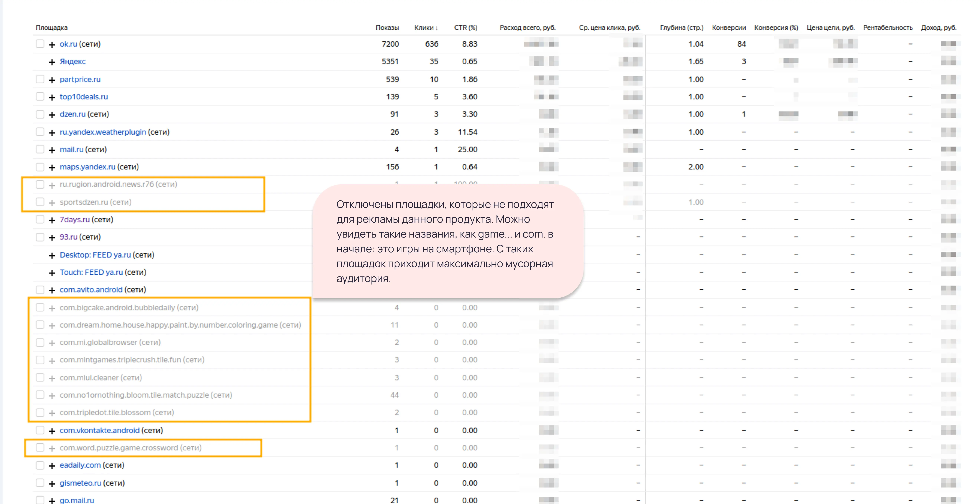Open the ru.yandex.weatherplugin link
The height and width of the screenshot is (504, 980).
[x=103, y=132]
